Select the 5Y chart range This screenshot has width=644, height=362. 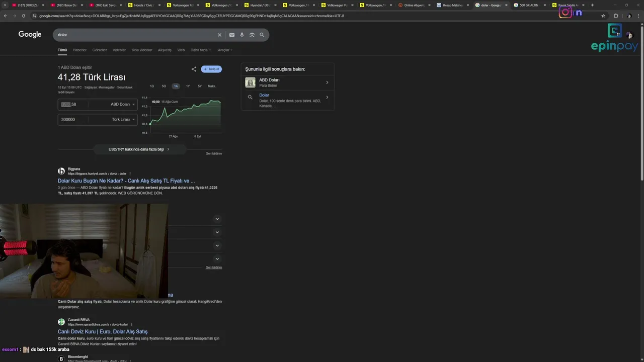tap(200, 86)
